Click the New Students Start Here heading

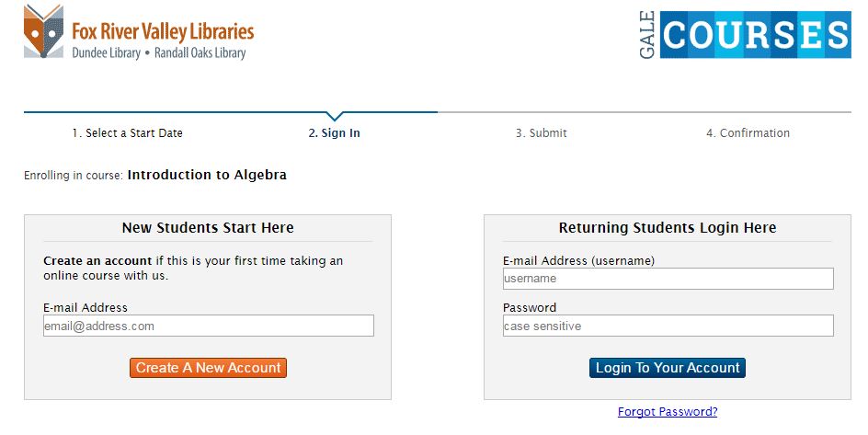coord(208,228)
